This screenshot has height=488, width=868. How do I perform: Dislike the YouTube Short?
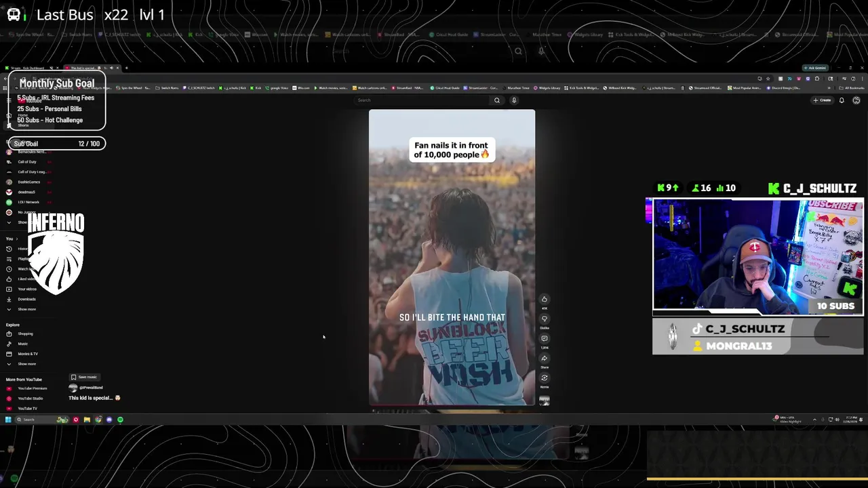pos(544,319)
